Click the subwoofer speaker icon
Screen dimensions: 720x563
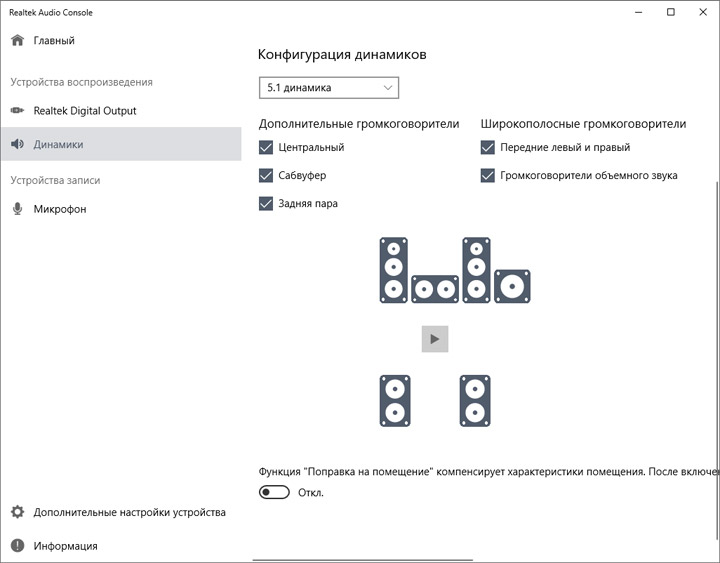512,287
